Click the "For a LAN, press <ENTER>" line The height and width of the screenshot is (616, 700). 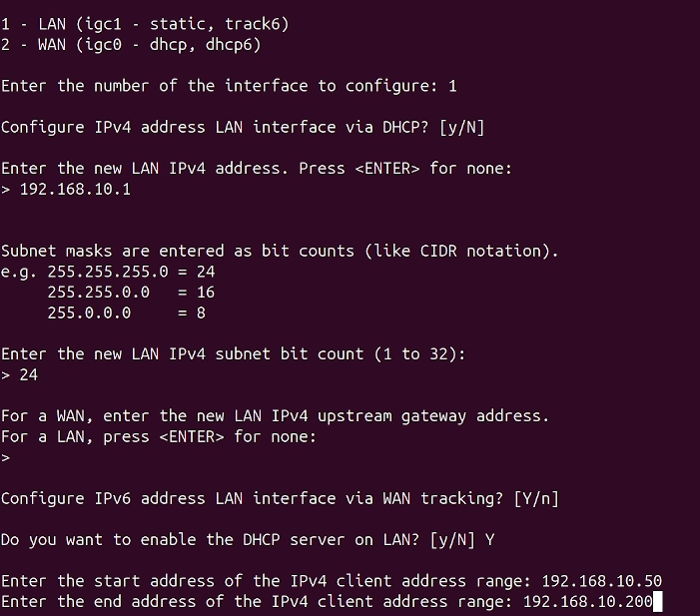(159, 436)
